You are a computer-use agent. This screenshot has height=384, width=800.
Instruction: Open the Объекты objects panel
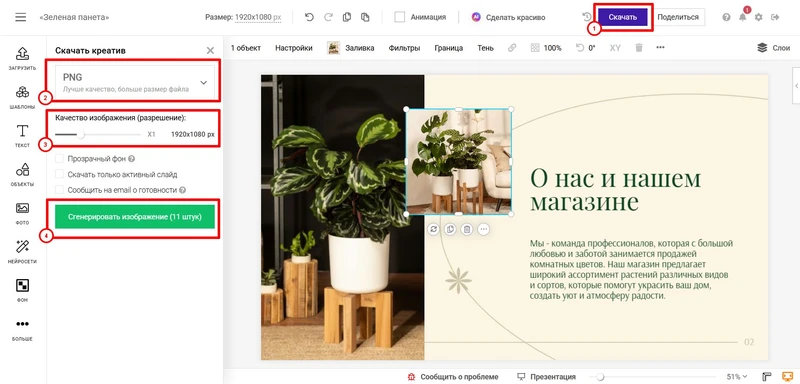click(x=22, y=175)
